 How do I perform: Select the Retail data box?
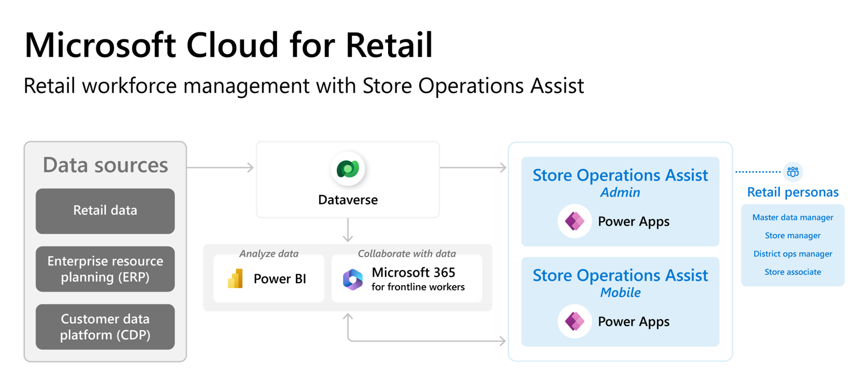105,211
